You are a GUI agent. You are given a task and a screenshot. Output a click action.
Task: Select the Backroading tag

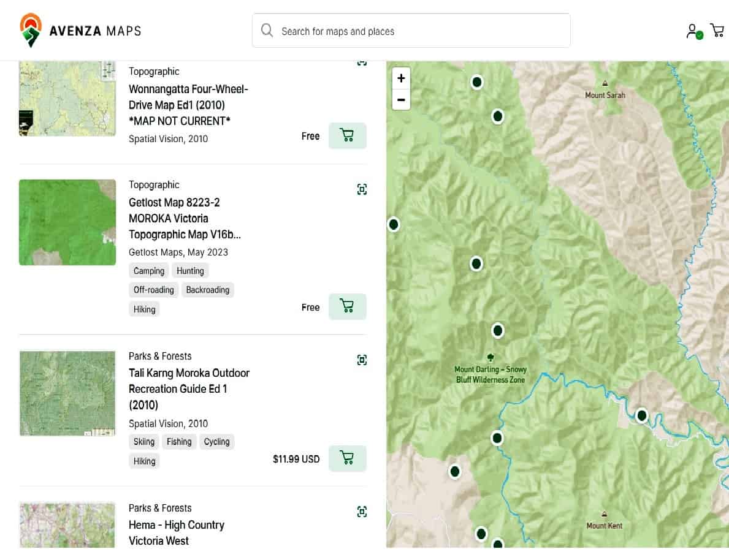click(x=207, y=290)
